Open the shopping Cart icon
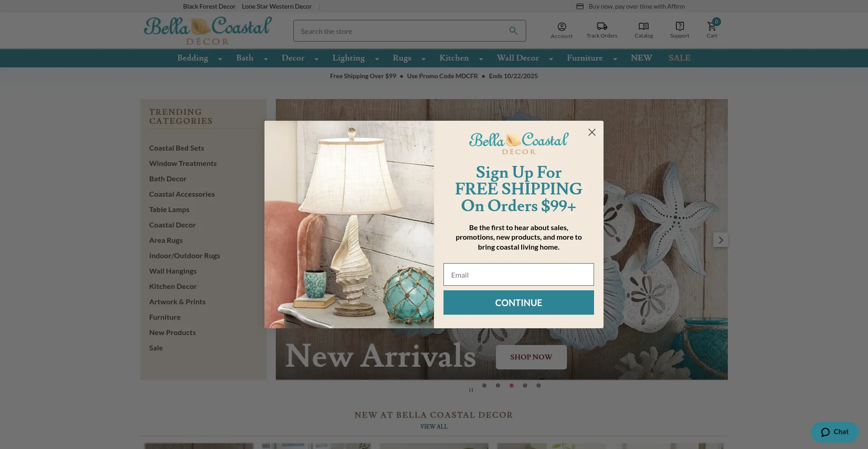The image size is (868, 449). [x=712, y=26]
